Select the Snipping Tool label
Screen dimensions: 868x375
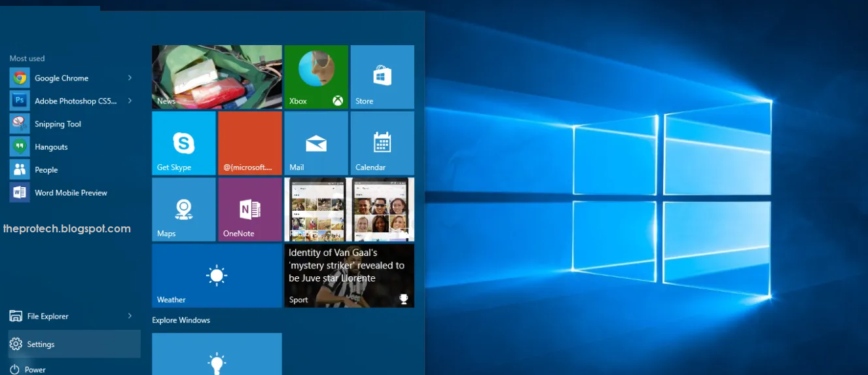tap(58, 124)
